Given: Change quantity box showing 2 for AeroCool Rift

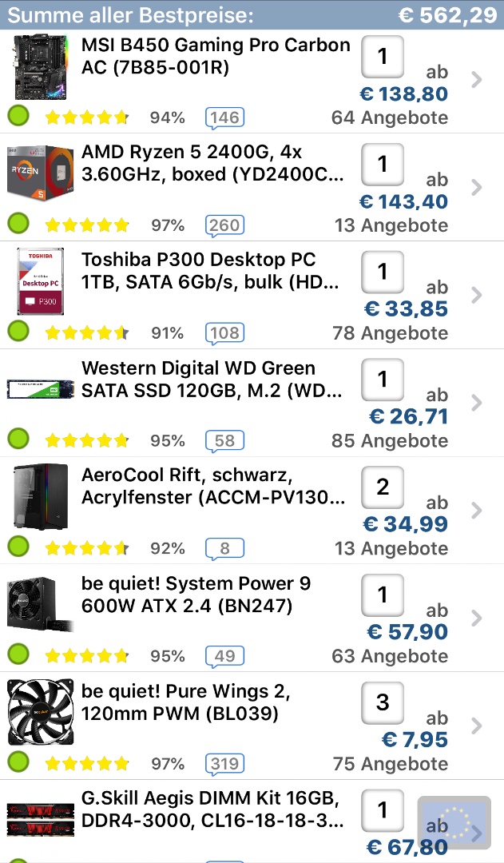Looking at the screenshot, I should pyautogui.click(x=383, y=487).
